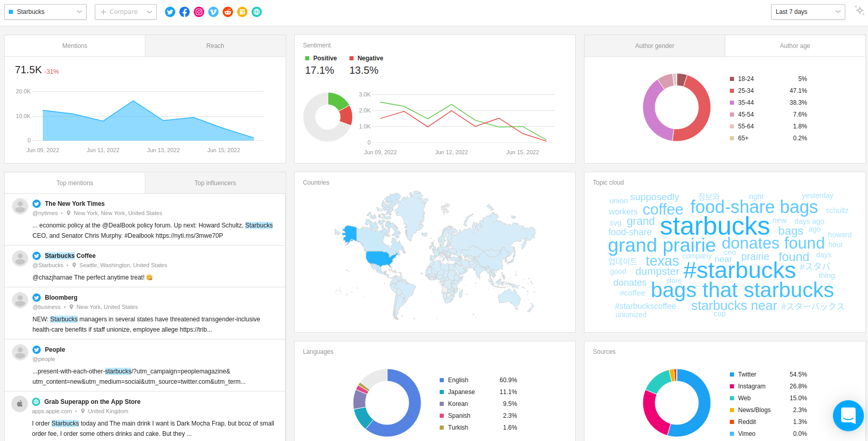Open the Bloomberg mention author
The image size is (868, 441).
(61, 298)
